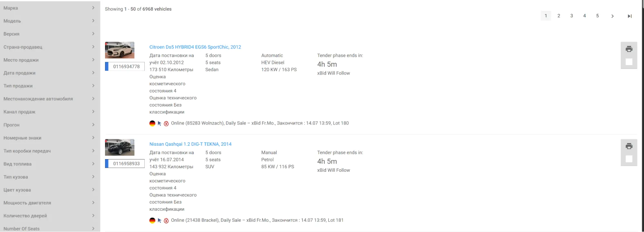Screen dimensions: 644x232
Task: Click the red timer icon on Lot 180
Action: (x=166, y=123)
